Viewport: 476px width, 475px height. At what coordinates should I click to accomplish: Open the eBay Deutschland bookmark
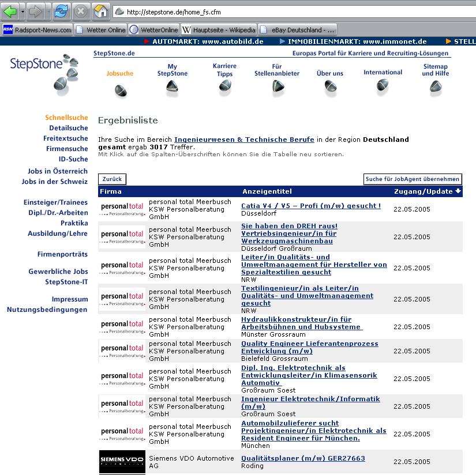(297, 30)
